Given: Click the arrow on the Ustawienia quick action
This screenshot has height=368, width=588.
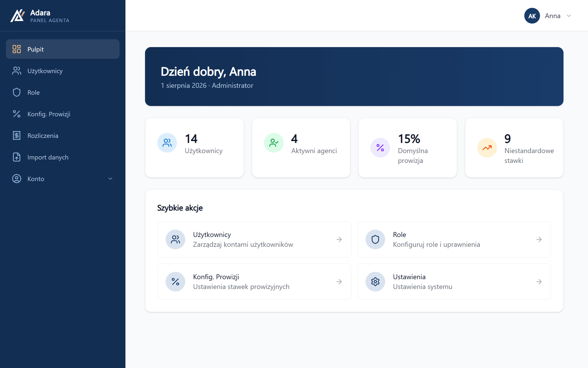Looking at the screenshot, I should [x=539, y=282].
